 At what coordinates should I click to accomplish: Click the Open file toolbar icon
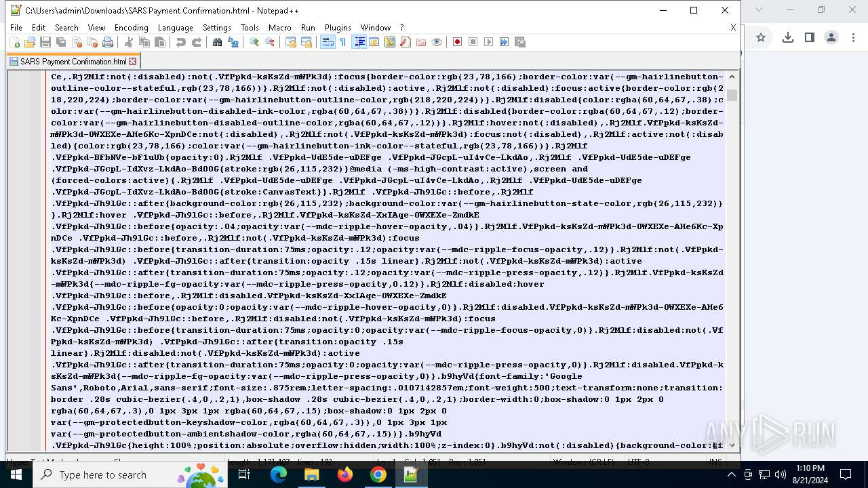[30, 42]
